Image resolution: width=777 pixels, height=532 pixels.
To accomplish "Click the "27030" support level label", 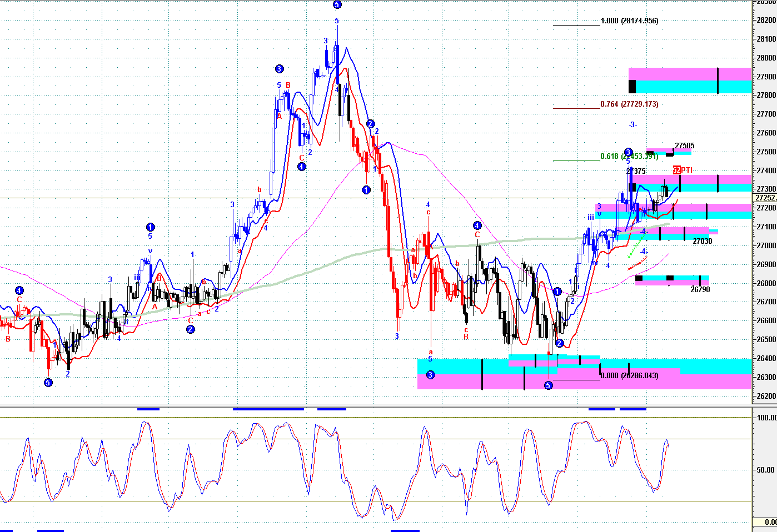I will pos(703,242).
